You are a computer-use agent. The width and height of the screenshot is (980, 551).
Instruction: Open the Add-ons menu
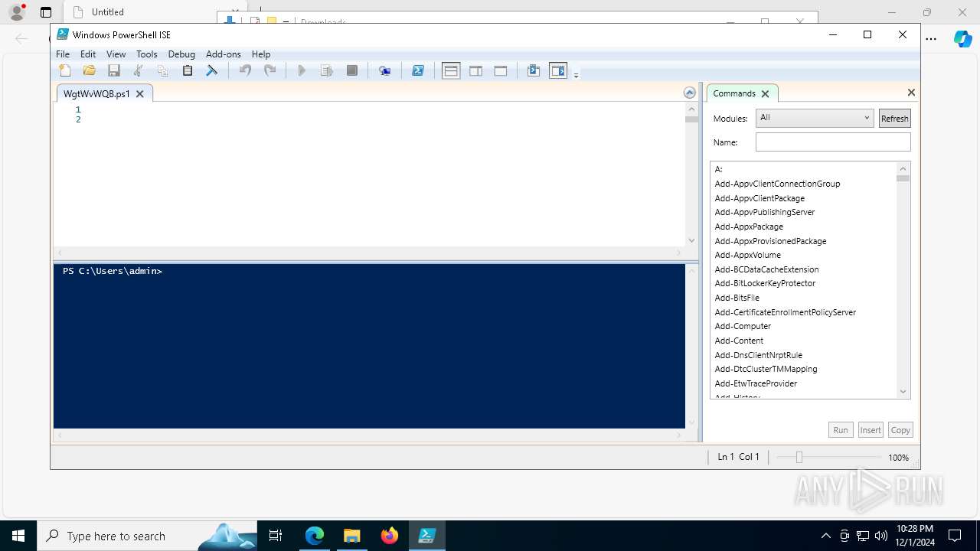tap(223, 54)
